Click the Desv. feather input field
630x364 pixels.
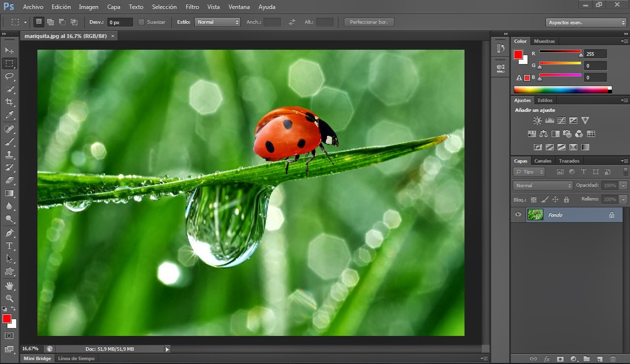(x=120, y=22)
